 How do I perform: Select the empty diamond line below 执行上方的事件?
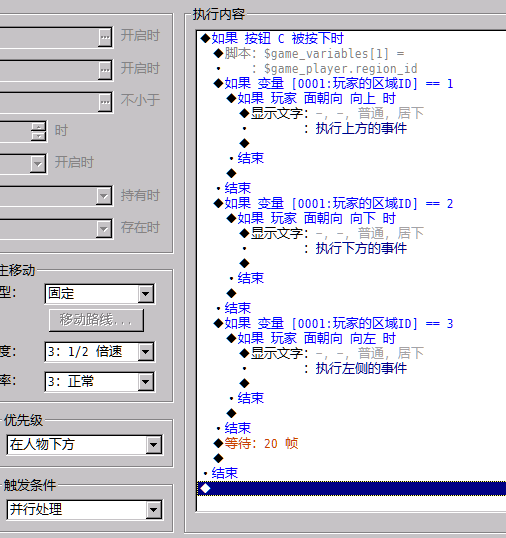point(245,143)
